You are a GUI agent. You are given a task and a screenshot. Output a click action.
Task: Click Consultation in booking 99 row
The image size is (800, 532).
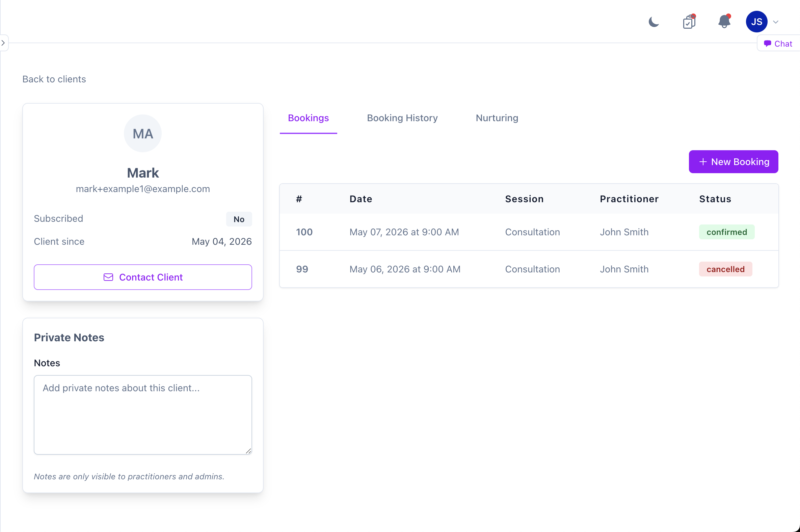coord(532,269)
